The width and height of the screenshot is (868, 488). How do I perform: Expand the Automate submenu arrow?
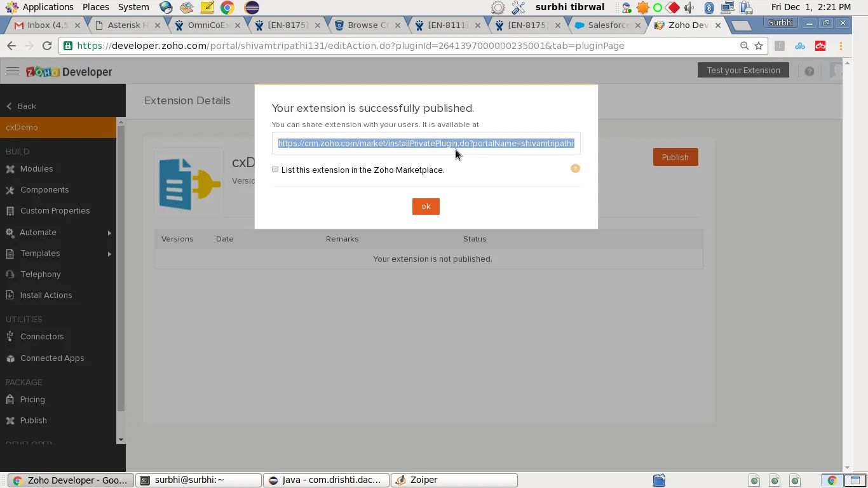[x=109, y=233]
